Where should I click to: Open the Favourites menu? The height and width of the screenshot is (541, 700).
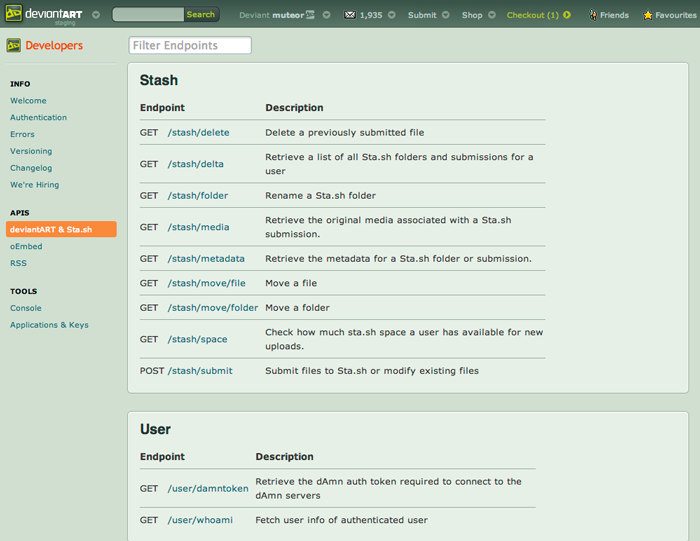[675, 15]
